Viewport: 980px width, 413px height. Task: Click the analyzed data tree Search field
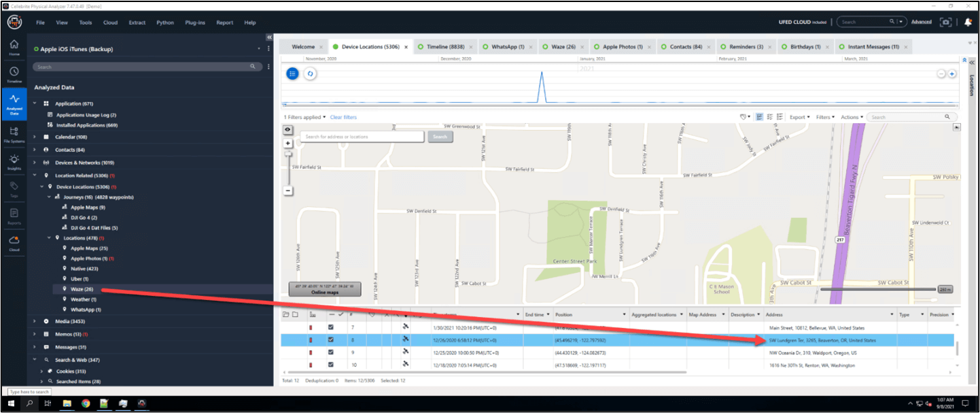pyautogui.click(x=148, y=67)
